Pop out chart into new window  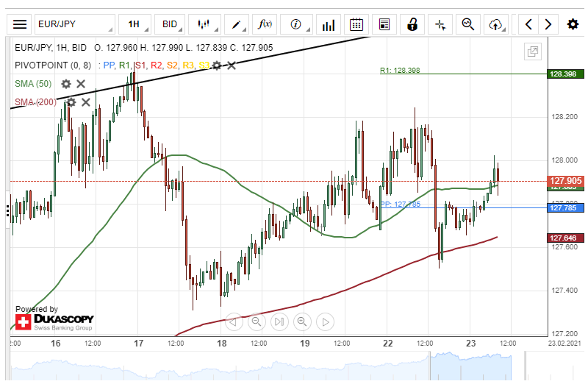pyautogui.click(x=533, y=51)
